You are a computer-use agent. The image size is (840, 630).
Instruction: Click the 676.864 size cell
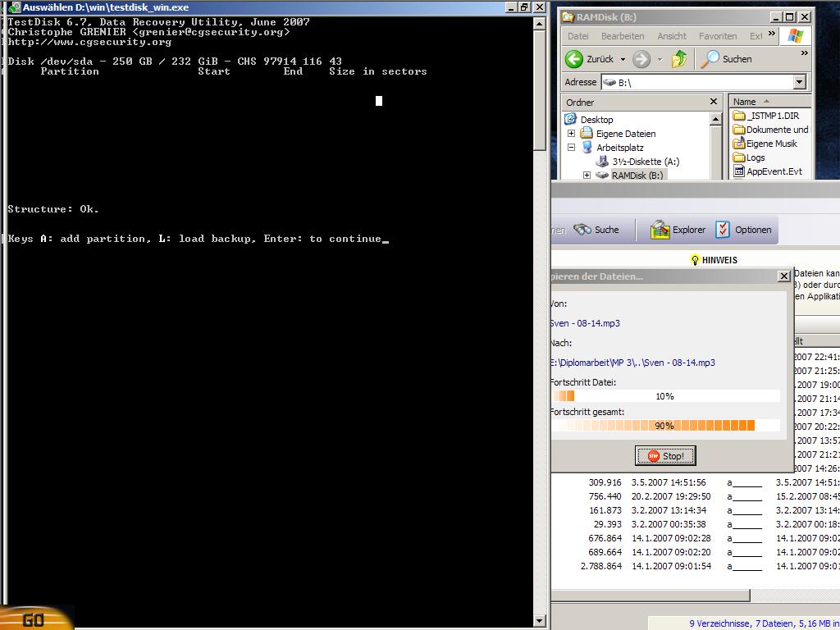(605, 538)
